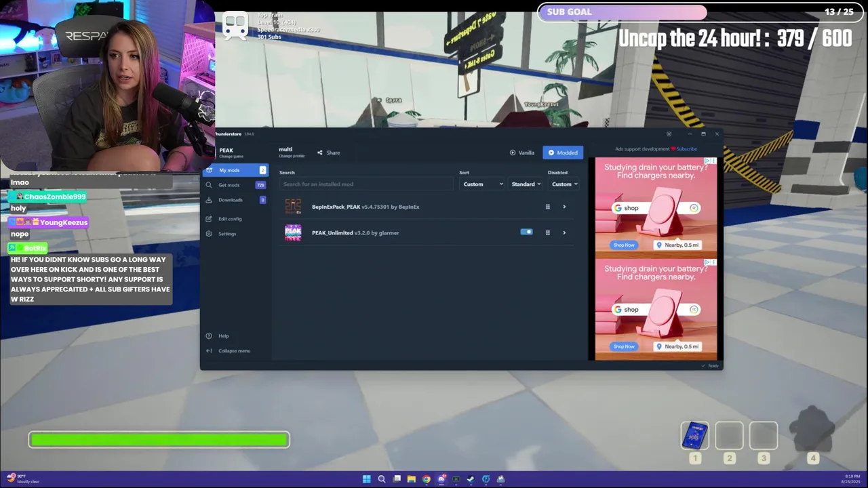Click the Settings gear icon in sidebar
The height and width of the screenshot is (488, 868).
coord(209,234)
